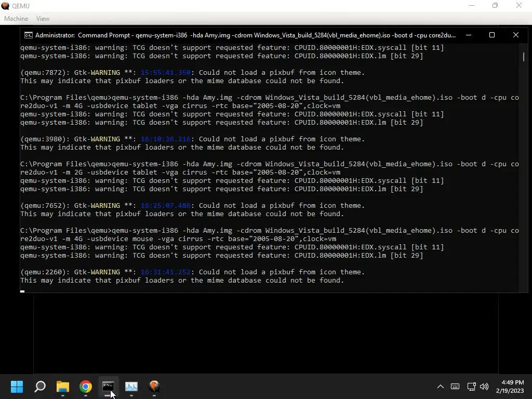The height and width of the screenshot is (399, 532).
Task: Restore the QEMU window size
Action: click(495, 5)
